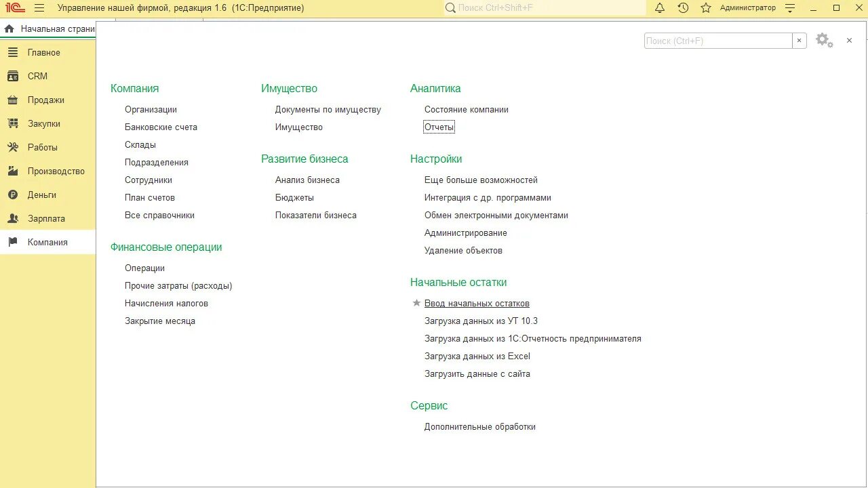
Task: Close the section menu panel with X
Action: 849,41
